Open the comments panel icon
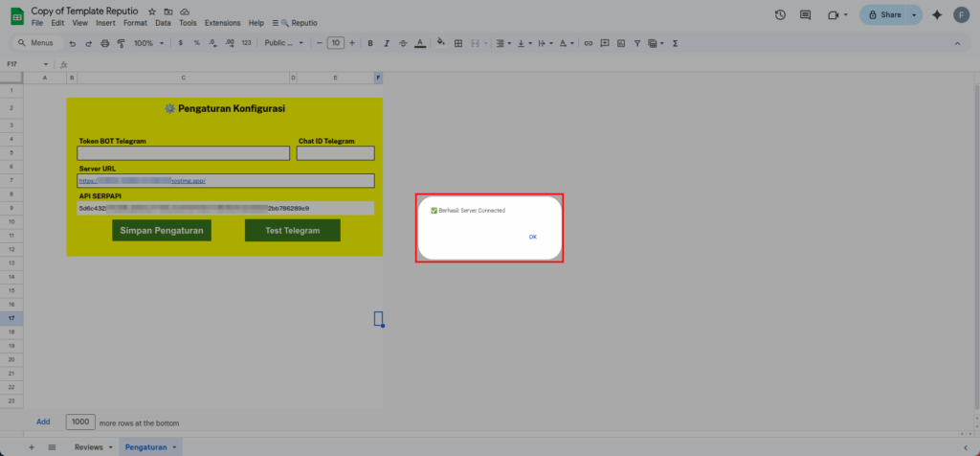Image resolution: width=980 pixels, height=456 pixels. pos(805,15)
